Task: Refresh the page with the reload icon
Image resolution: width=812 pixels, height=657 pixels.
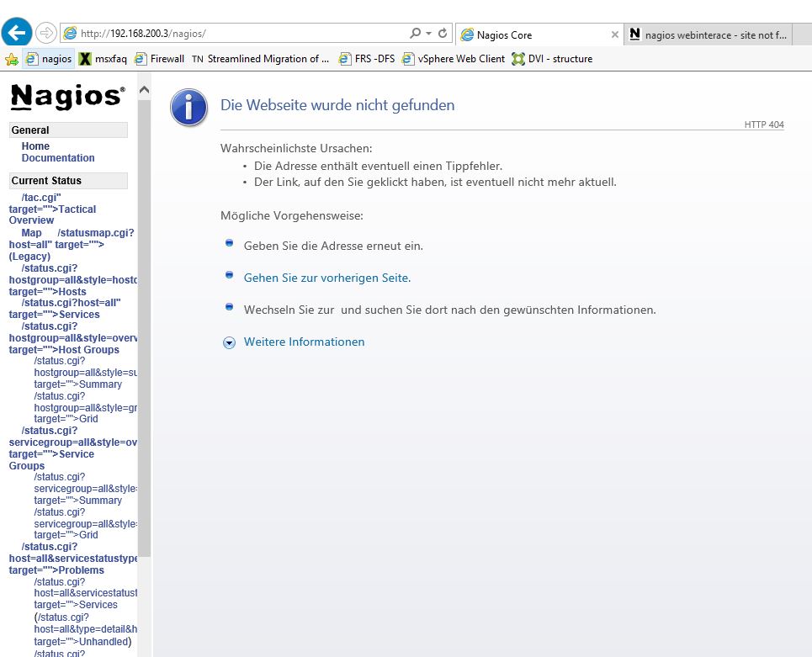Action: pos(443,34)
